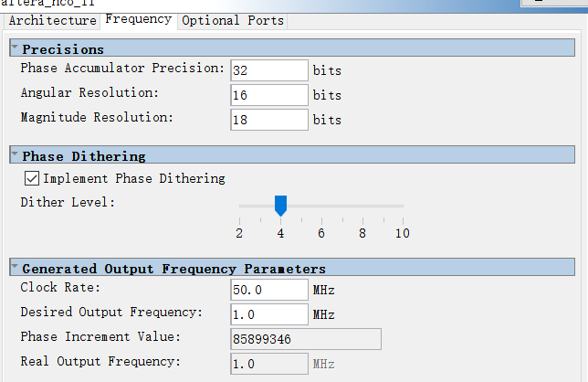Select the Magnitude Resolution field

pyautogui.click(x=269, y=120)
